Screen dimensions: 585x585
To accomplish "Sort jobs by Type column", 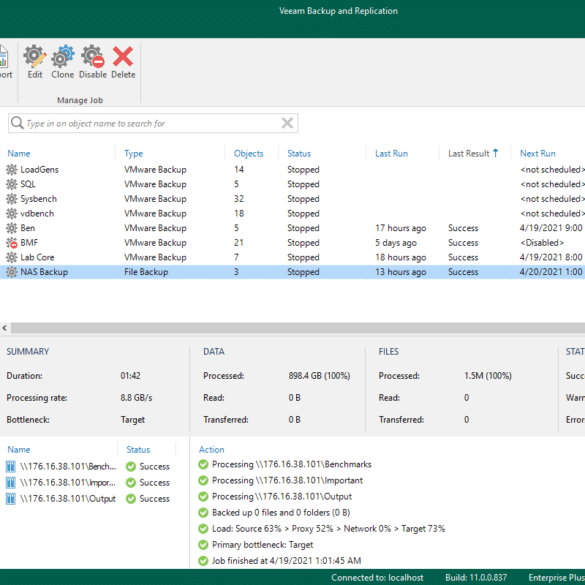I will [134, 153].
